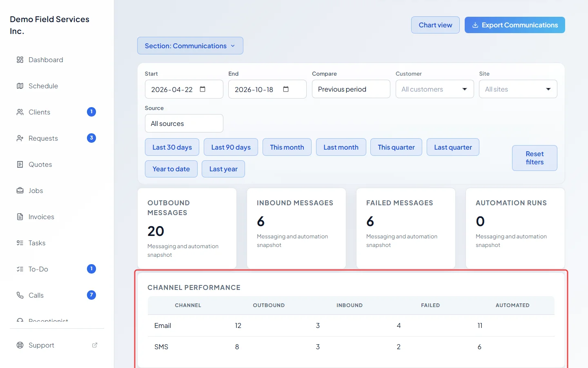
Task: Click the Support lifebuoy icon
Action: (20, 345)
